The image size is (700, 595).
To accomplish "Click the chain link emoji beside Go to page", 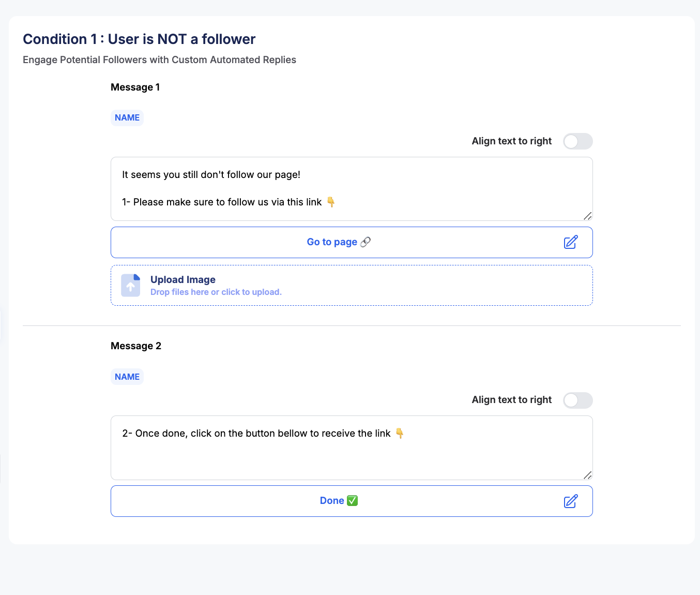I will pos(366,242).
